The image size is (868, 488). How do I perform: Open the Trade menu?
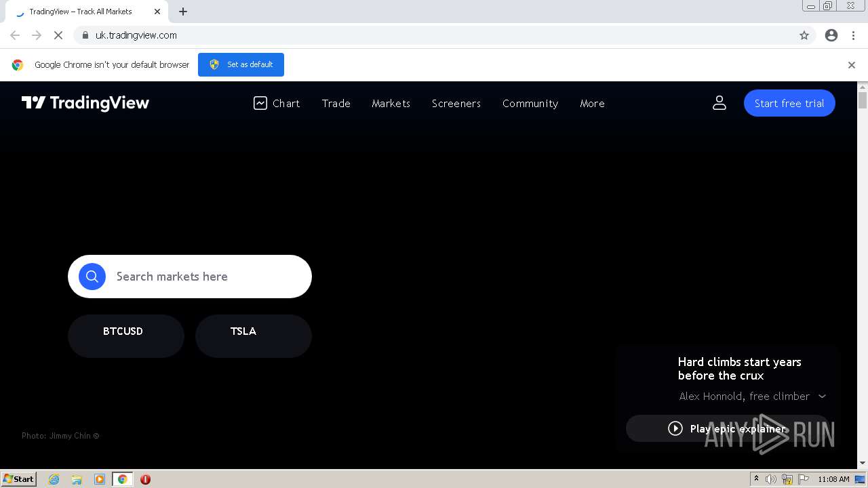pyautogui.click(x=336, y=103)
